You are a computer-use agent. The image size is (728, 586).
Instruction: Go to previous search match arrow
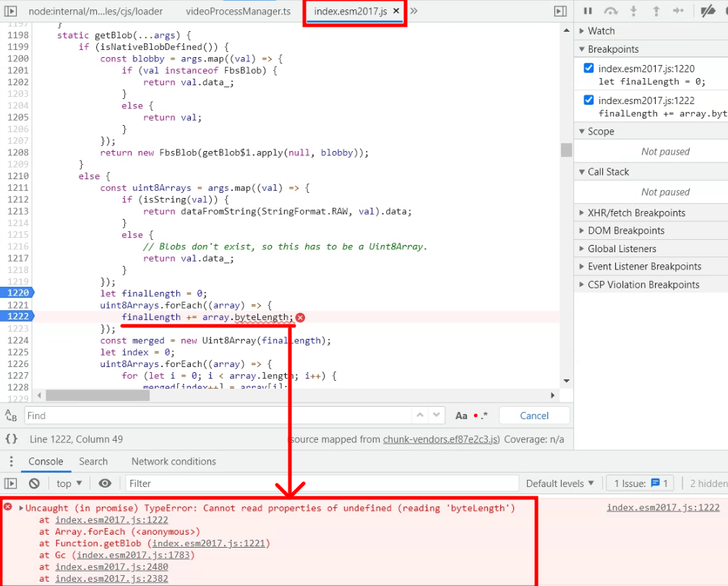(x=420, y=415)
